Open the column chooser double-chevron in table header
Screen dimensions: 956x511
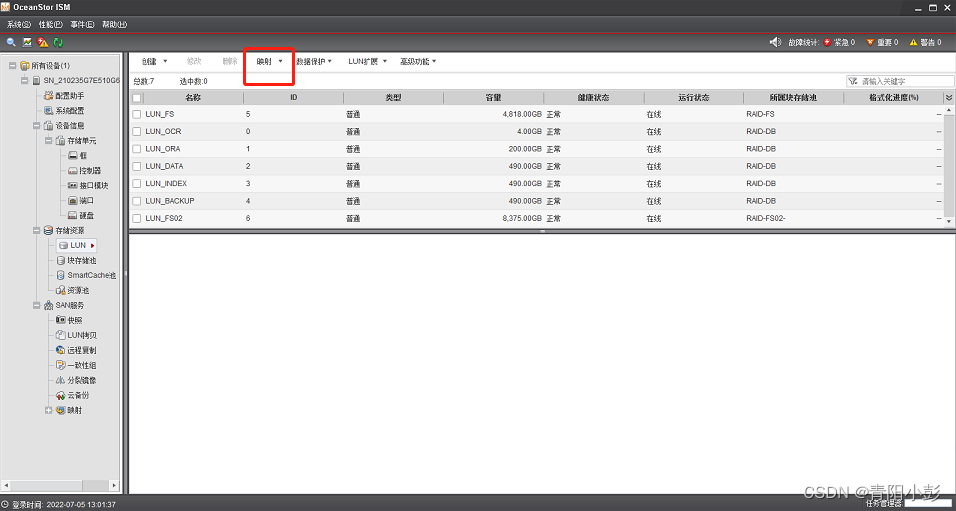tap(949, 98)
